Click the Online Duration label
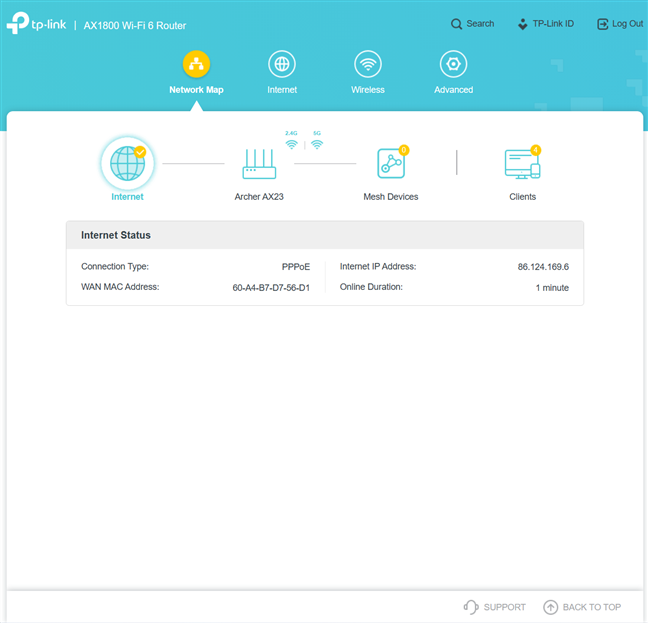648x623 pixels. click(371, 287)
